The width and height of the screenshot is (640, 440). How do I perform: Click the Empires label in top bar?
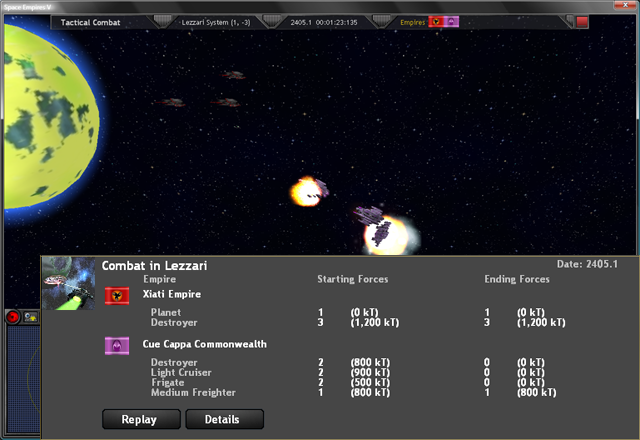click(x=412, y=22)
